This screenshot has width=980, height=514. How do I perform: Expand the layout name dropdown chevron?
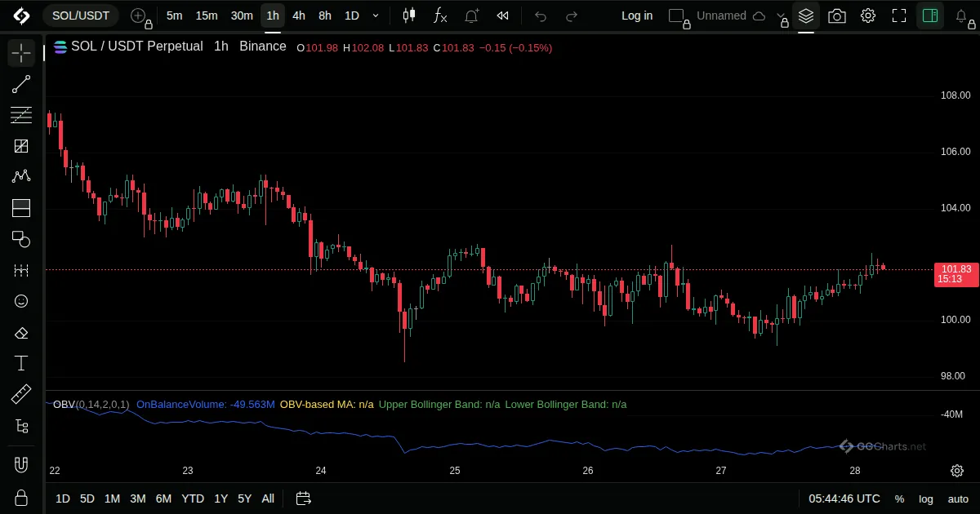click(x=782, y=17)
